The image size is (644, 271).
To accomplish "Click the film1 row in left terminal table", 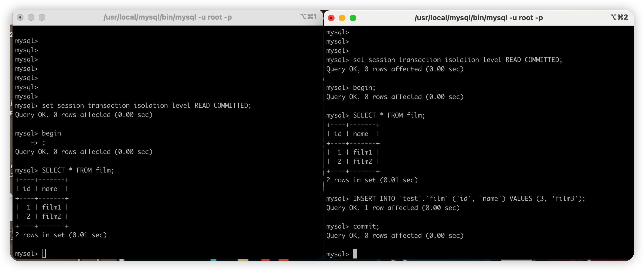I will coord(42,207).
